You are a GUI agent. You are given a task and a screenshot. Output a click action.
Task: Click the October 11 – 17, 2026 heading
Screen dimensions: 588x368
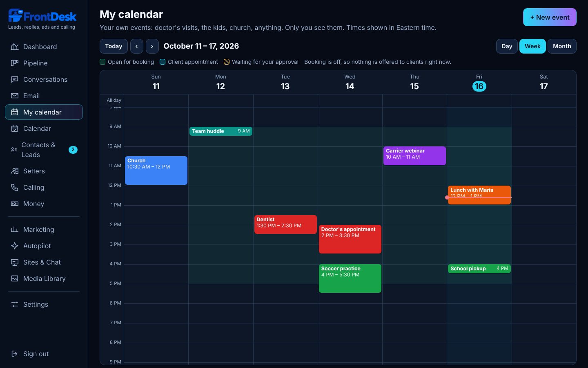tap(201, 46)
